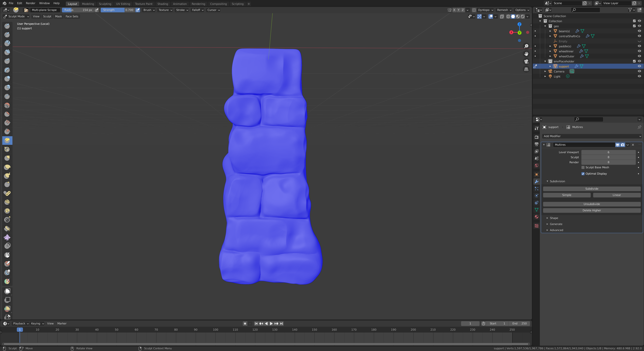Enable the Sculpt Base Mesh checkbox
Viewport: 644px width, 351px height.
tap(583, 167)
